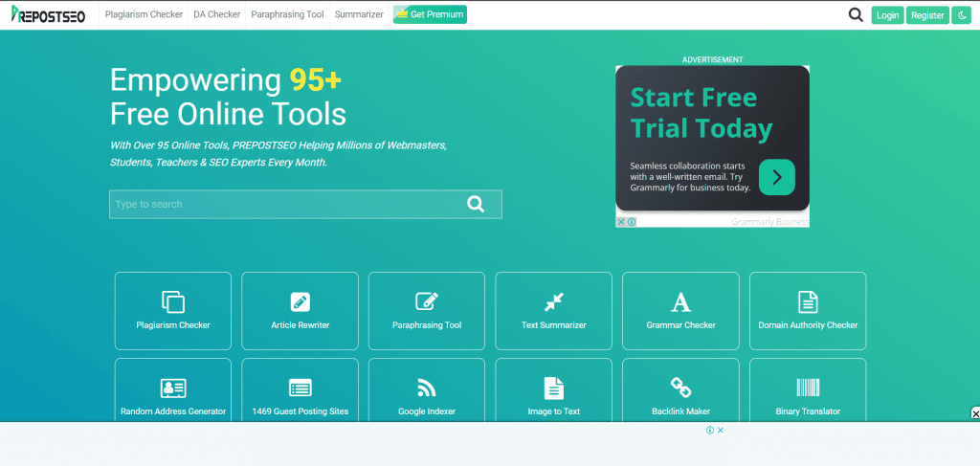Image resolution: width=980 pixels, height=466 pixels.
Task: Dismiss the bottom ad panel with the black X
Action: (975, 413)
